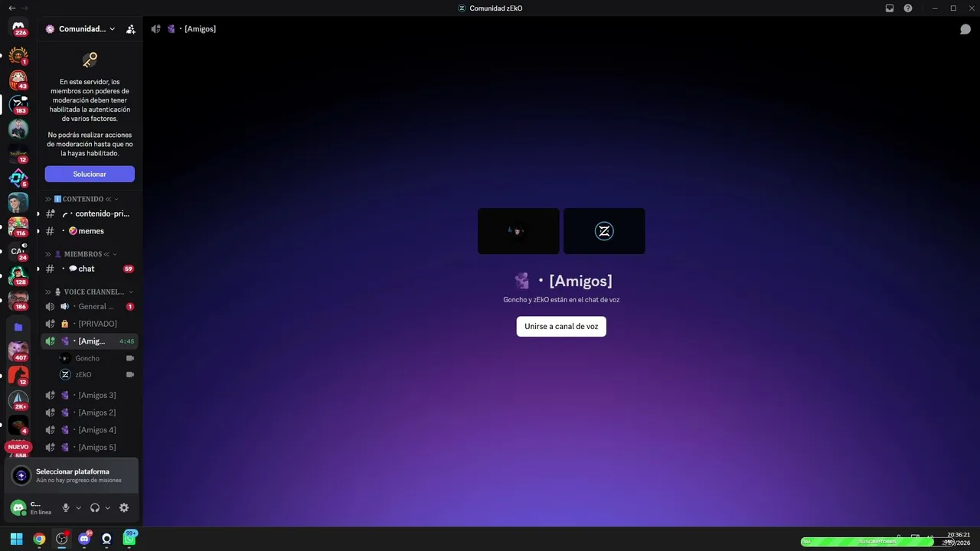Select the [Amigos 3] voice channel
Image resolution: width=980 pixels, height=551 pixels.
[x=90, y=395]
